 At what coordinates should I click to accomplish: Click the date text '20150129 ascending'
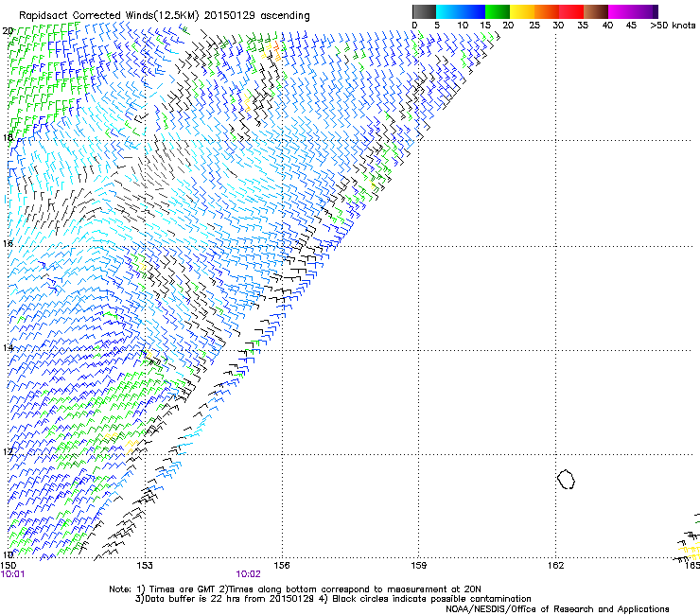(x=256, y=16)
